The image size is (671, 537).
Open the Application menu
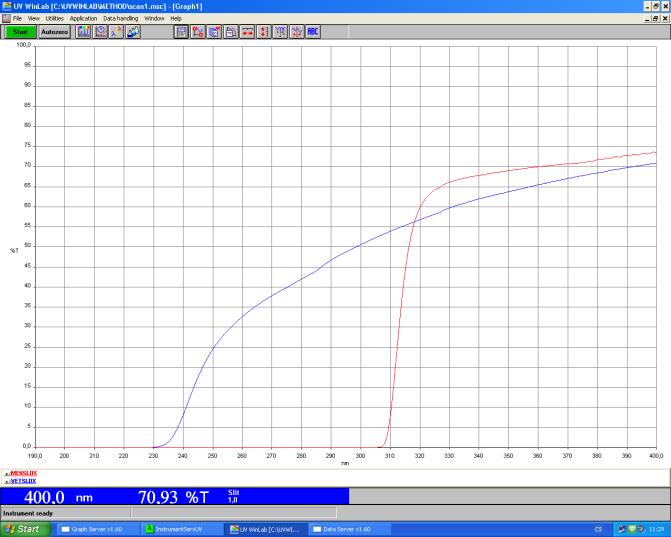tap(83, 18)
